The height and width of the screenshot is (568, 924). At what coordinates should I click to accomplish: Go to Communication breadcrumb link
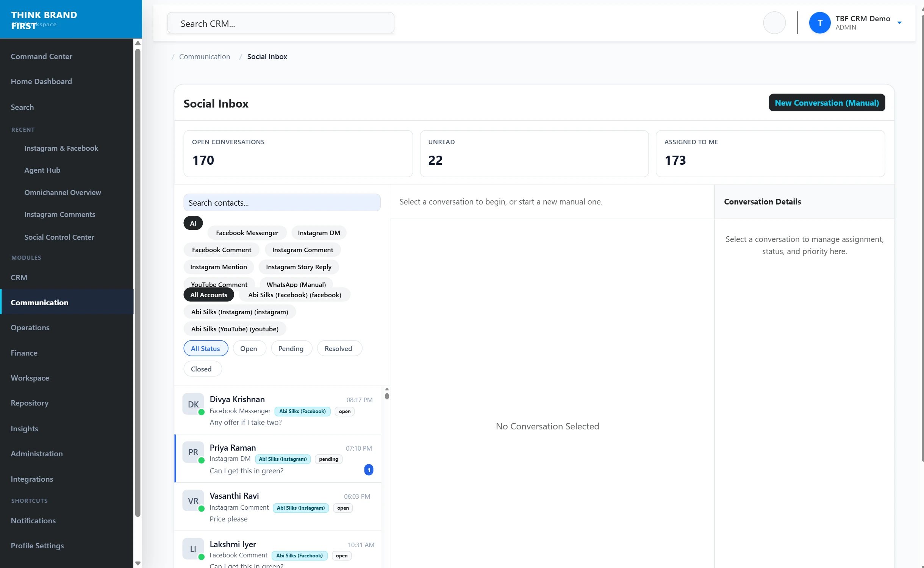click(x=205, y=56)
